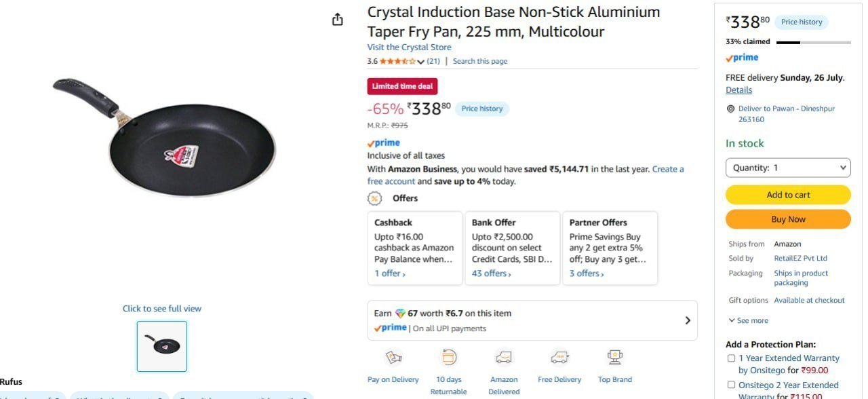Viewport: 868px width, 399px height.
Task: Tick the Onsitego 2 Year Extended Warranty checkbox
Action: (x=731, y=385)
